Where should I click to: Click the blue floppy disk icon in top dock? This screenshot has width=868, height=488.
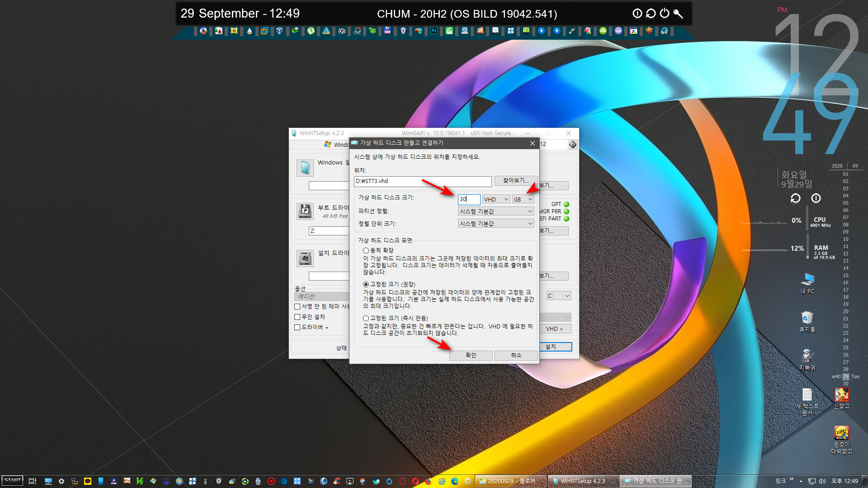(387, 31)
